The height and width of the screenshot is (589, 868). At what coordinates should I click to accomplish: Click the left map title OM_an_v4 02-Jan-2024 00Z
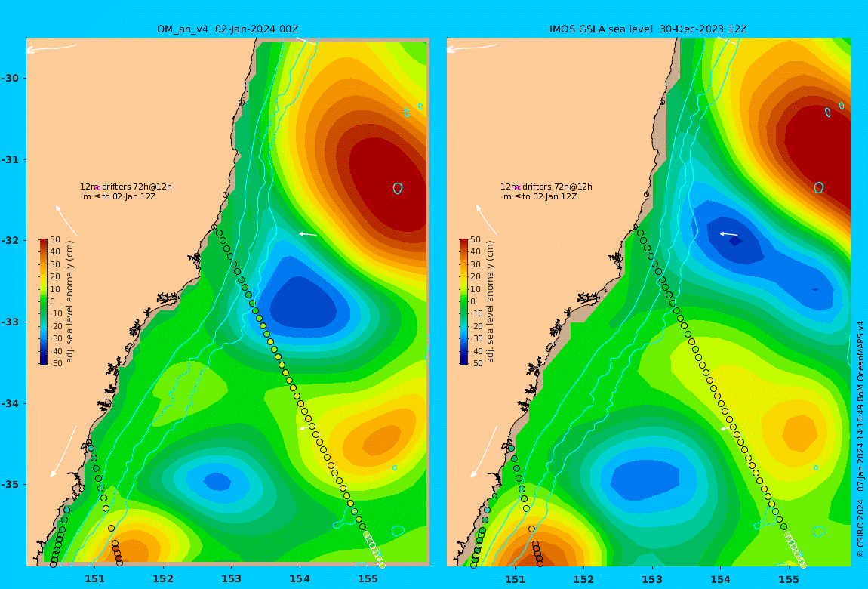click(x=228, y=29)
